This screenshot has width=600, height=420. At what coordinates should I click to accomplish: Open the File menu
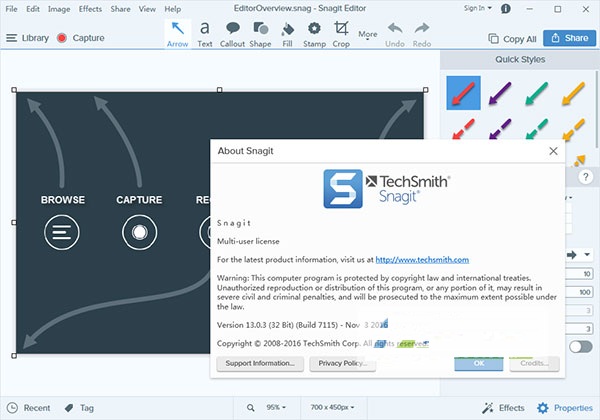(x=11, y=9)
